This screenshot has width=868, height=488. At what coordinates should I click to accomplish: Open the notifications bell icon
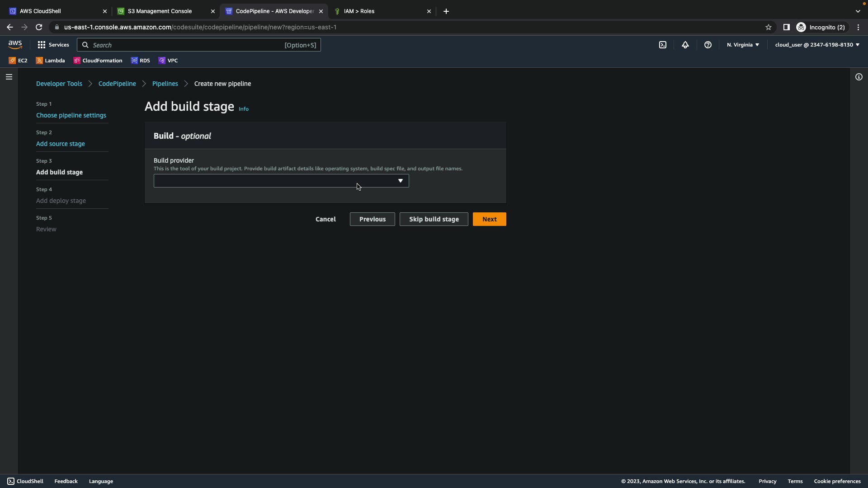click(685, 45)
